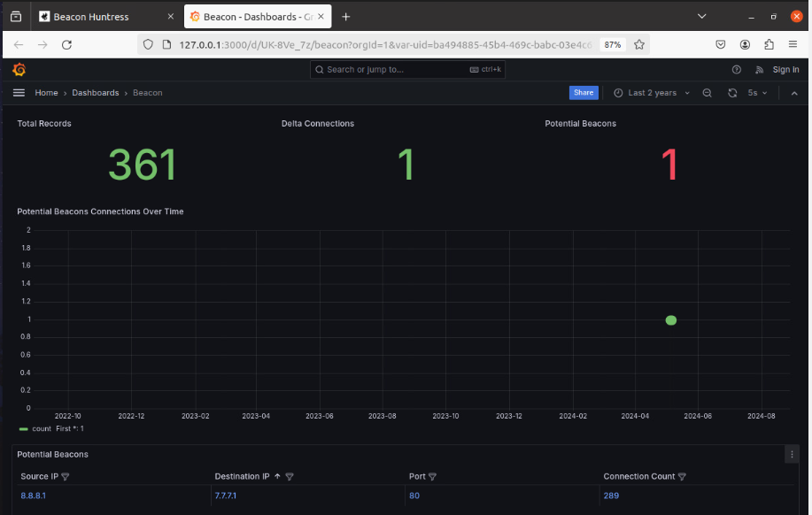Collapse the top bar with the chevron
812x515 pixels.
(x=793, y=93)
